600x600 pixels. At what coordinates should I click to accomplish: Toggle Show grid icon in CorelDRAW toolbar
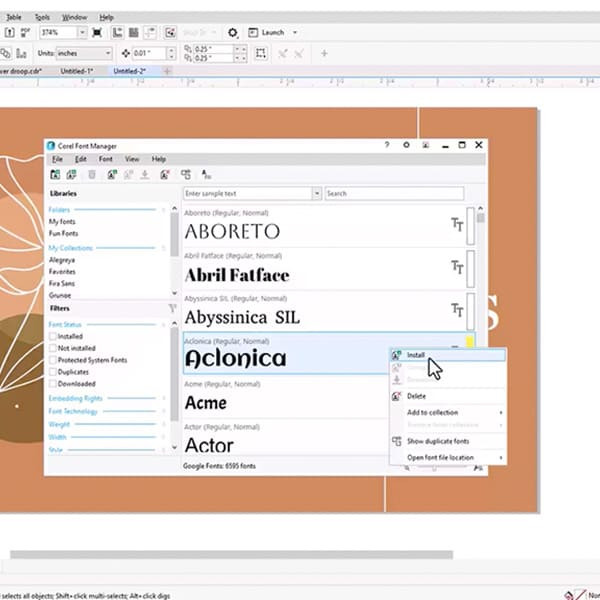(134, 33)
